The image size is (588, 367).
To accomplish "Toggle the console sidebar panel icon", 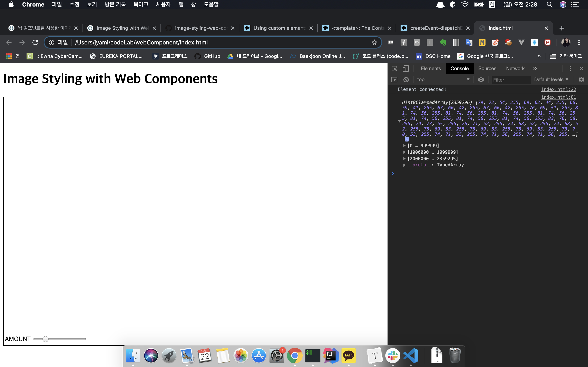I will click(394, 80).
